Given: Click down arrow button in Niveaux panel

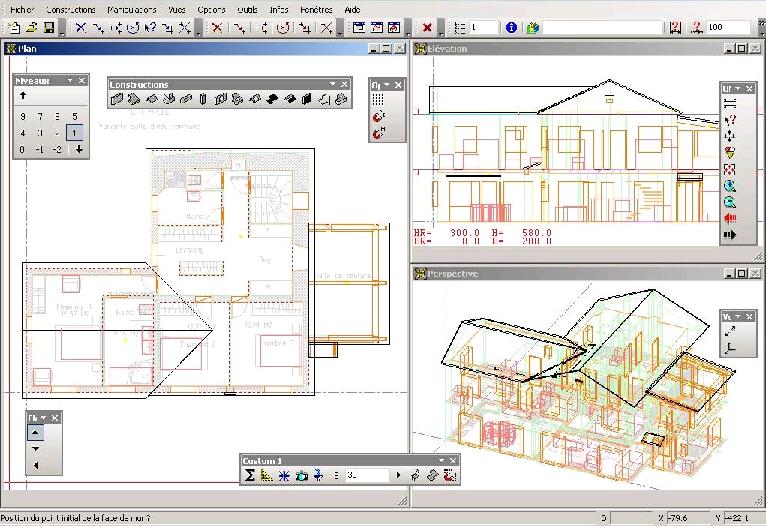Looking at the screenshot, I should (x=79, y=149).
